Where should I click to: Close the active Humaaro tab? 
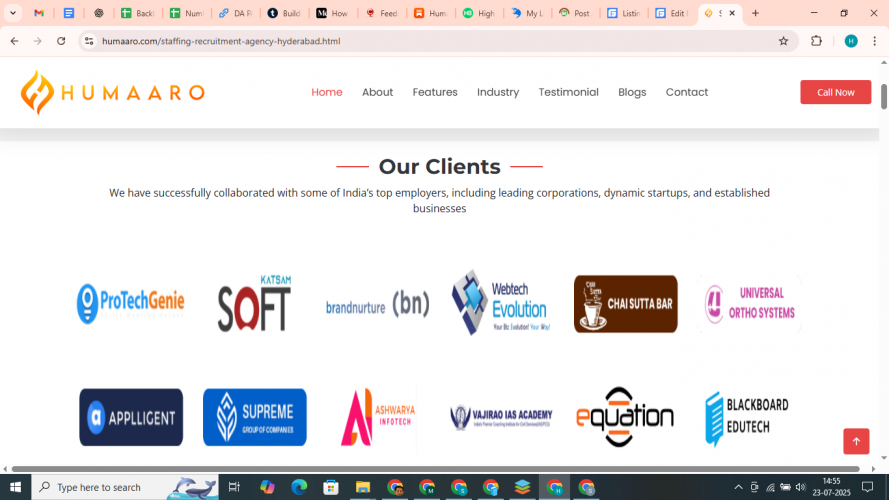coord(732,12)
